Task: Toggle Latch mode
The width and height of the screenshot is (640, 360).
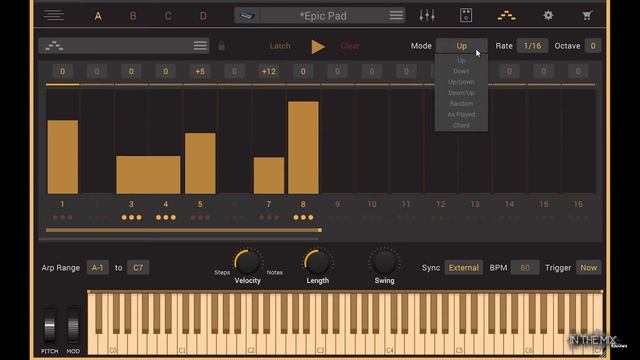Action: 280,46
